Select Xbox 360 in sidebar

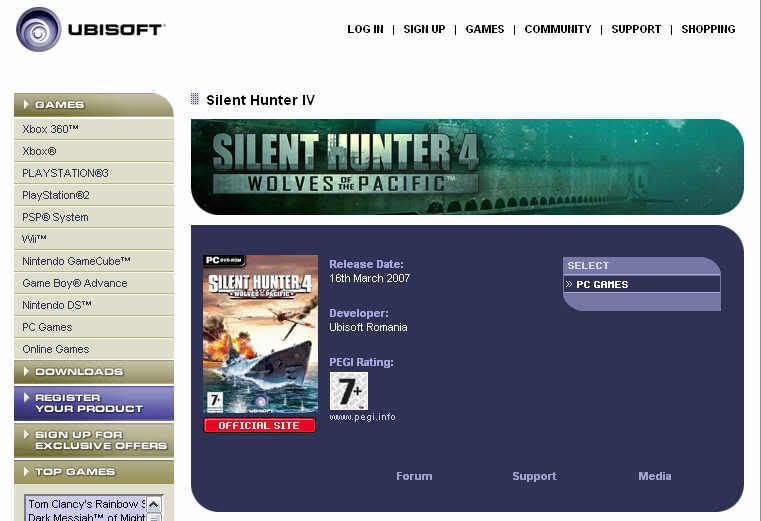click(94, 129)
